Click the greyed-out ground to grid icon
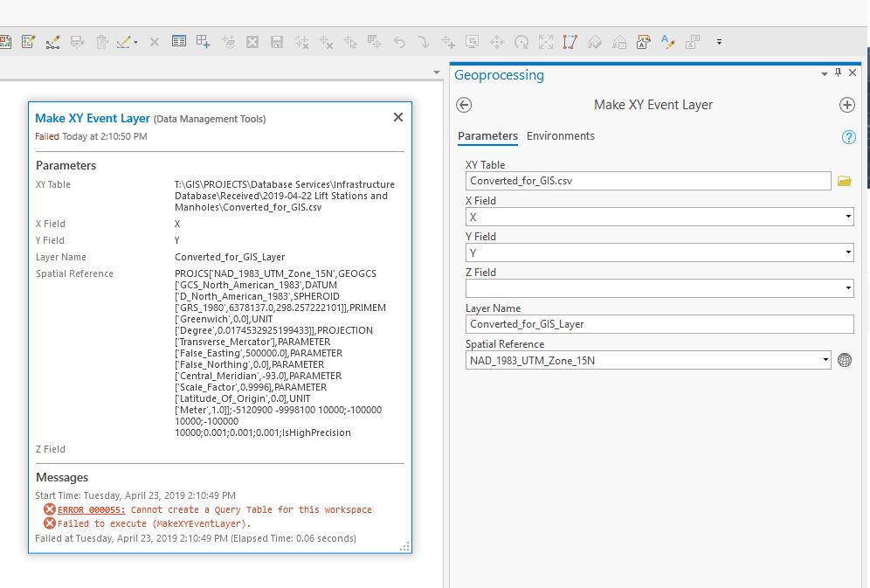This screenshot has height=588, width=870. (x=619, y=42)
